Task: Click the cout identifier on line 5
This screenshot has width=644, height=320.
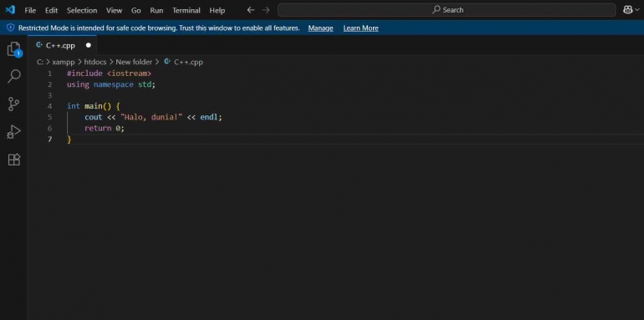Action: [93, 117]
